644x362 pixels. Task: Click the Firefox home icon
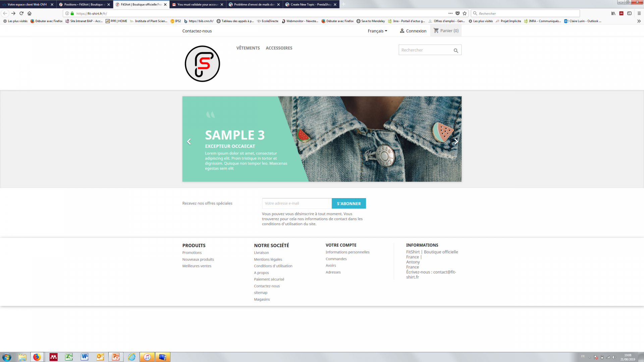click(x=30, y=13)
